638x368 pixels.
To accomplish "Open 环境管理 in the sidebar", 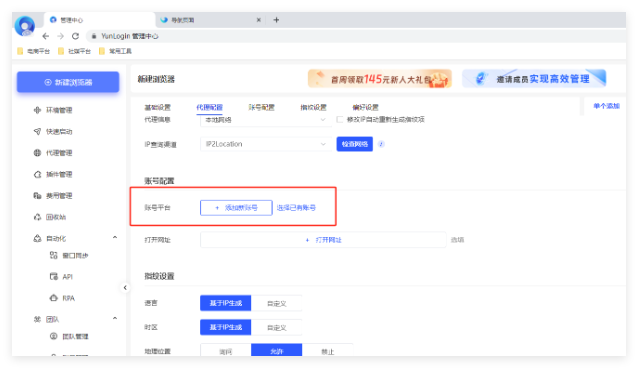I will point(53,110).
